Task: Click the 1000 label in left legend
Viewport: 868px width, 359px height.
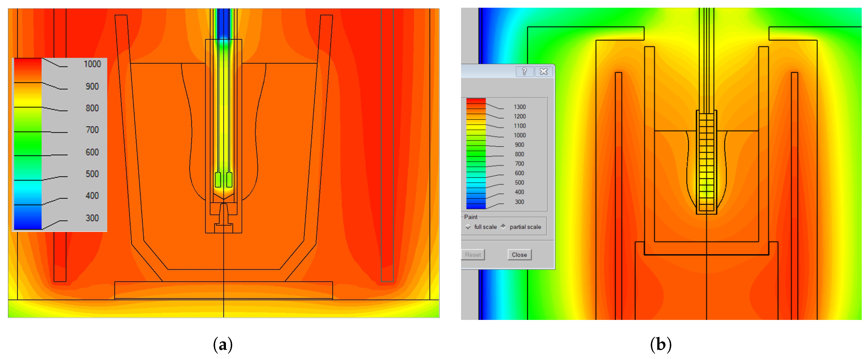Action: (x=92, y=64)
